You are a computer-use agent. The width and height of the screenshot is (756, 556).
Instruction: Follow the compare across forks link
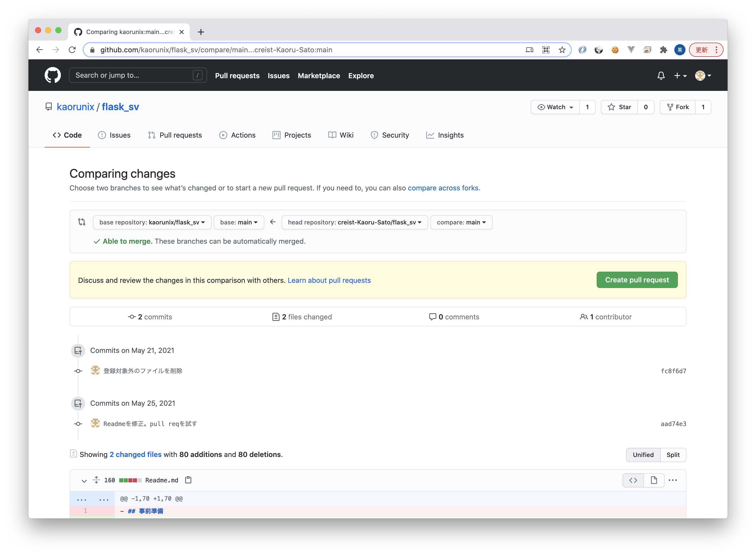click(x=443, y=188)
